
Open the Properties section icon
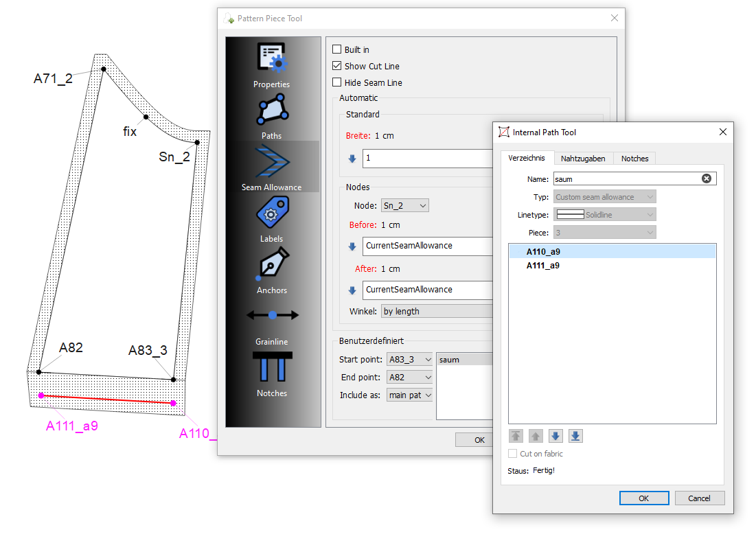[x=272, y=59]
